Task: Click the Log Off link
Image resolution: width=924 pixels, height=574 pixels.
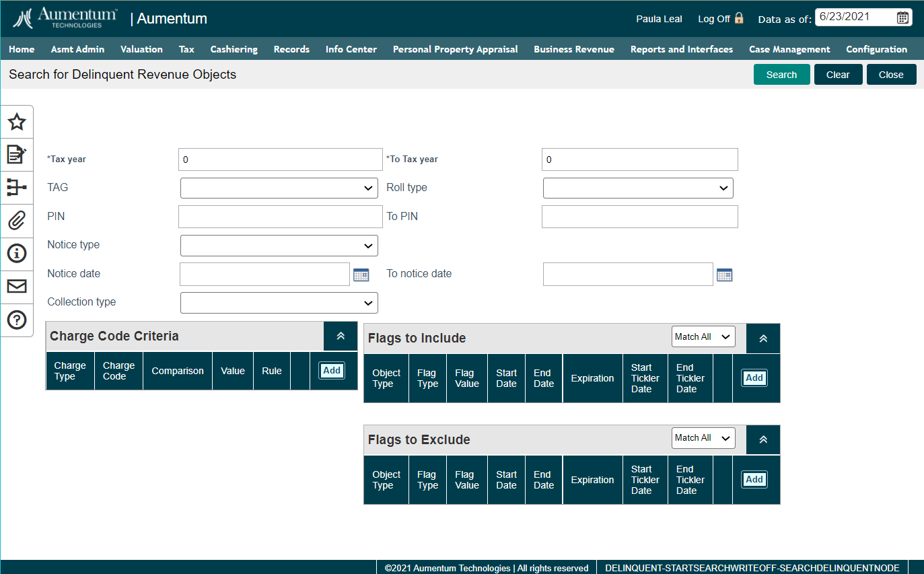Action: pyautogui.click(x=714, y=19)
